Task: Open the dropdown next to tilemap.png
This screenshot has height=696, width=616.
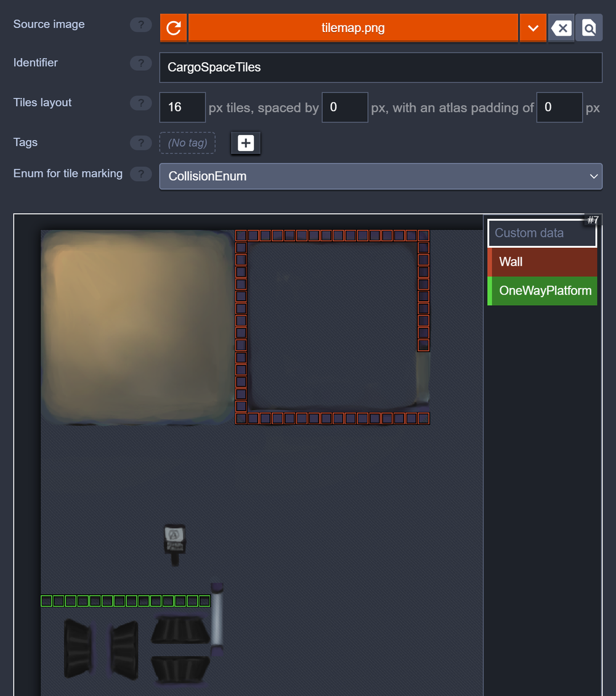Action: tap(533, 28)
